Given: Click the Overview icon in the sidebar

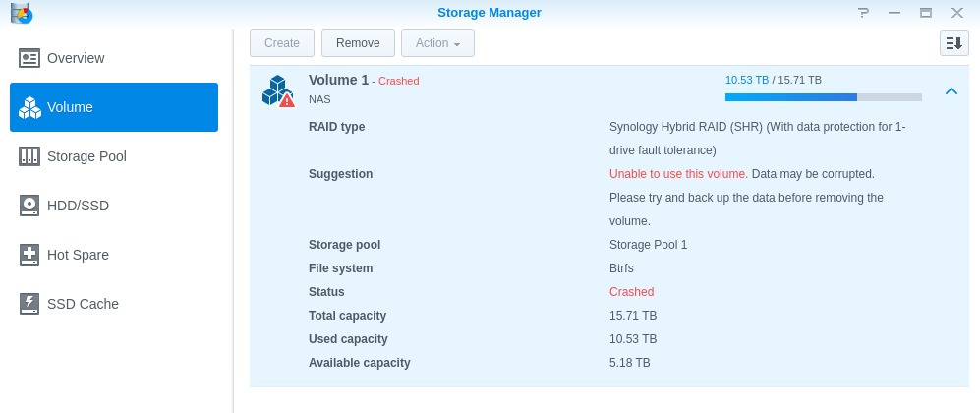Looking at the screenshot, I should (x=29, y=58).
